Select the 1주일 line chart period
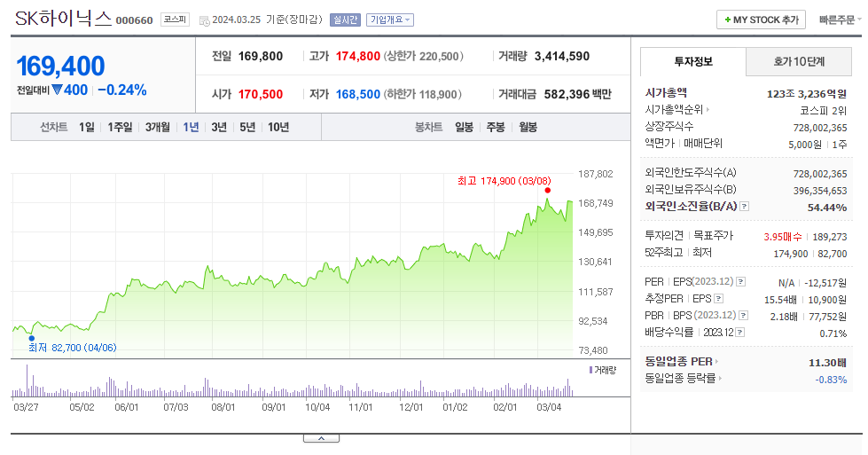868x455 pixels. pyautogui.click(x=120, y=128)
